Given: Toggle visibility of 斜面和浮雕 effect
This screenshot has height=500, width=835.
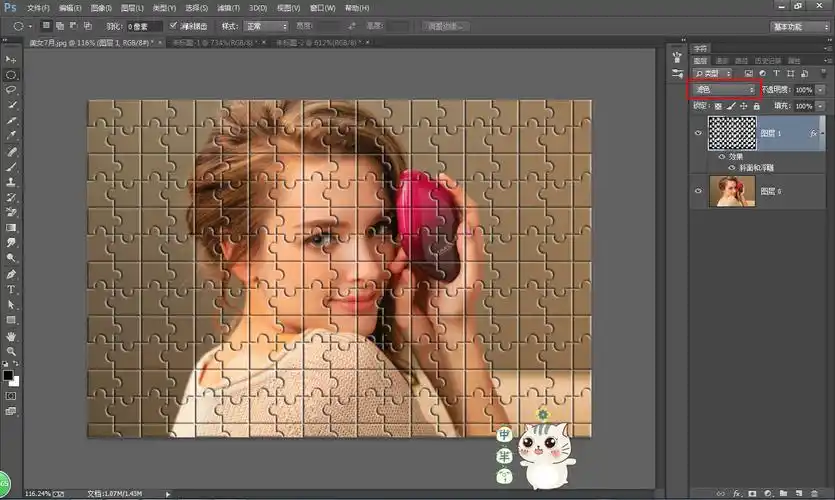Looking at the screenshot, I should 732,168.
